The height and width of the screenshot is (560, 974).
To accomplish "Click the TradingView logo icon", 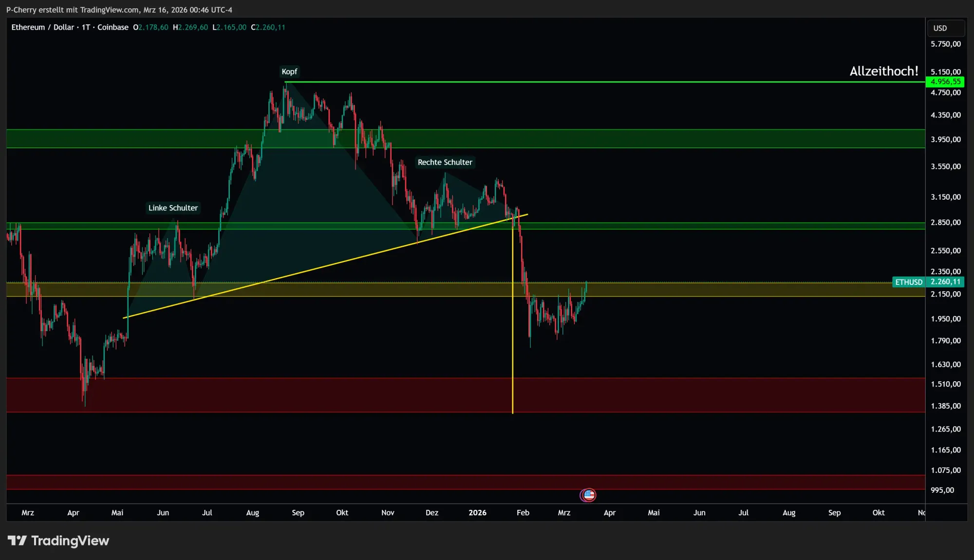I will pyautogui.click(x=17, y=541).
